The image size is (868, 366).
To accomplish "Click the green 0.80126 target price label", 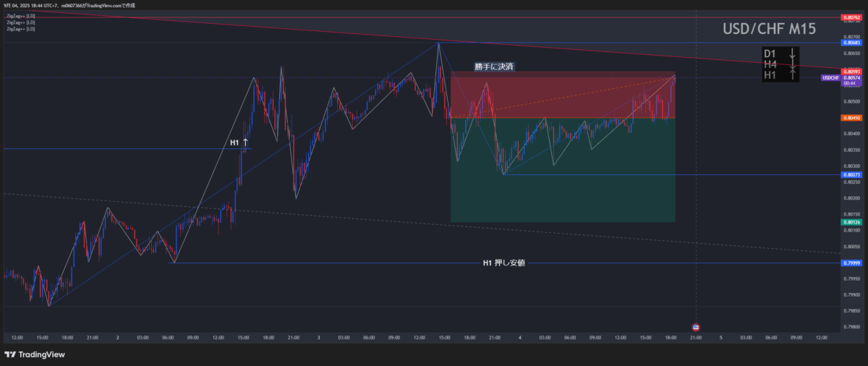I will pyautogui.click(x=850, y=222).
